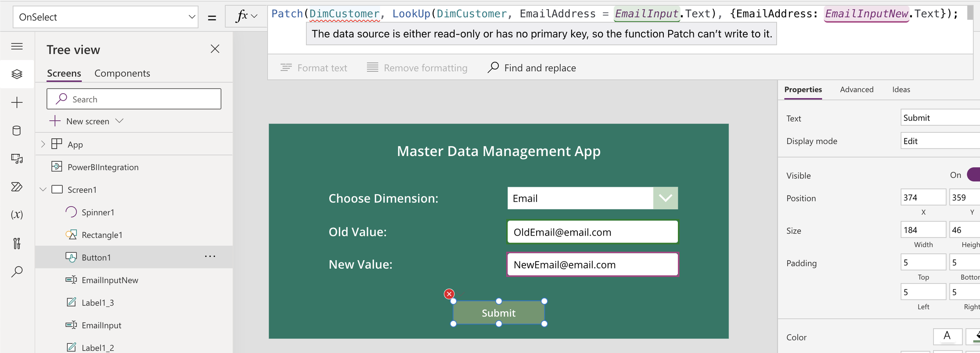Click the Insert plus icon in sidebar

pos(17,102)
